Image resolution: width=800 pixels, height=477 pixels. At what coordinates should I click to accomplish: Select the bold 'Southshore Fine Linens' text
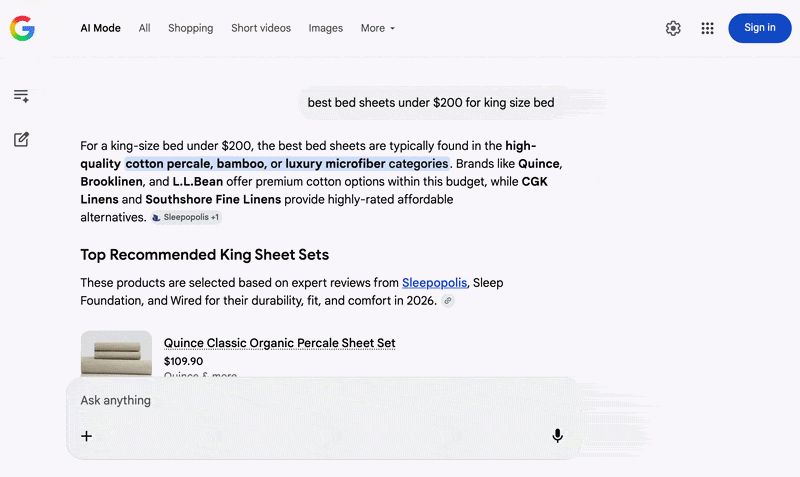tap(213, 199)
